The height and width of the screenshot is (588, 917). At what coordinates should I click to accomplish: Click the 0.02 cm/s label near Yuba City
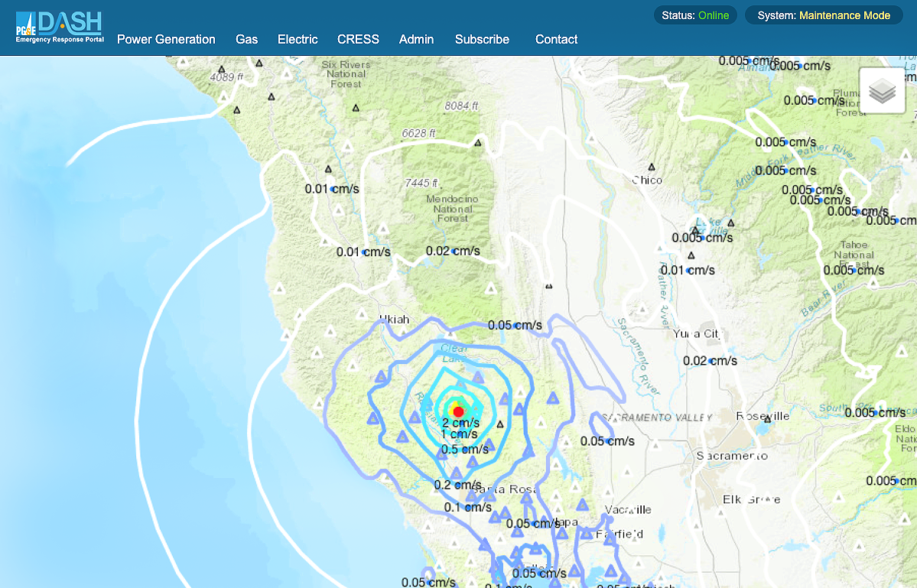710,361
